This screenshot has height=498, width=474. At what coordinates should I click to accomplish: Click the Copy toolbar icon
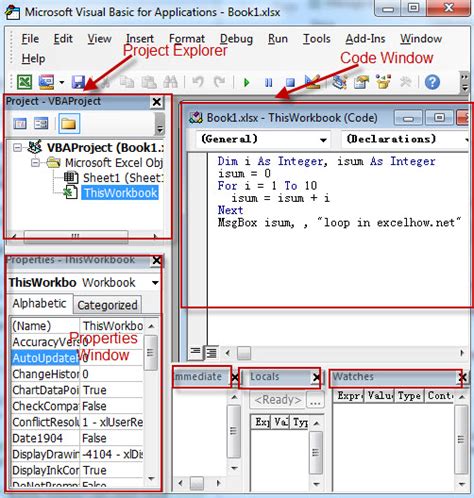127,82
